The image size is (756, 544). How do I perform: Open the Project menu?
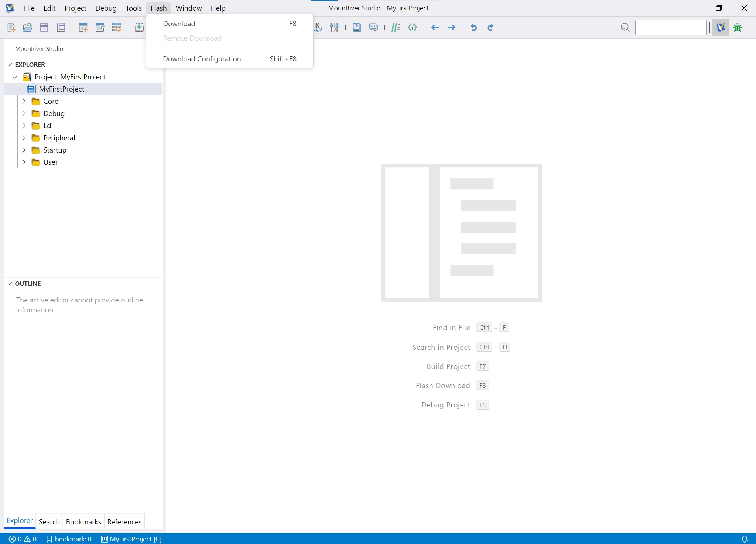click(x=75, y=8)
